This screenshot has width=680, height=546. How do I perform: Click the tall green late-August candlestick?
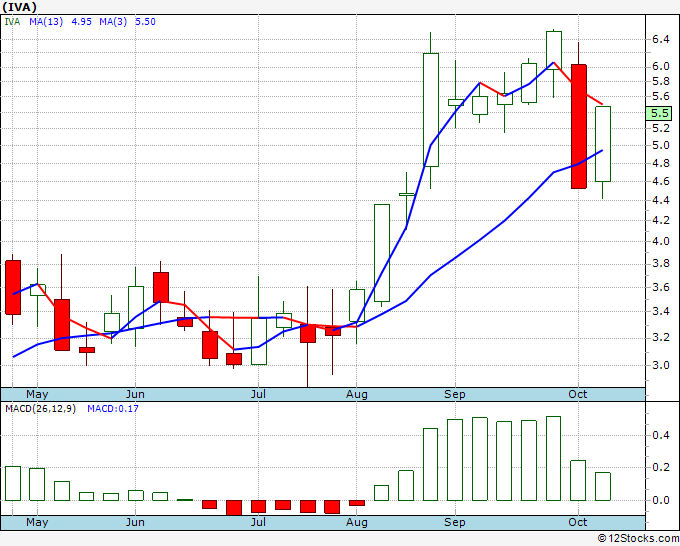click(x=431, y=110)
